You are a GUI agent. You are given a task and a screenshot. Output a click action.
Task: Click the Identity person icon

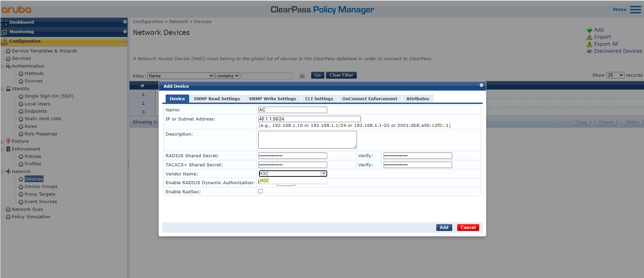[8, 89]
